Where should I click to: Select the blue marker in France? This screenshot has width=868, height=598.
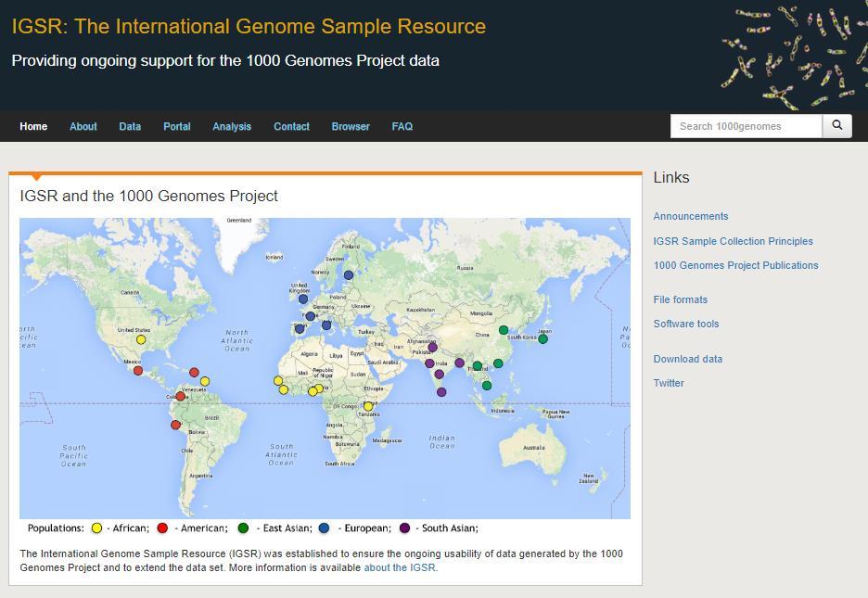point(311,316)
